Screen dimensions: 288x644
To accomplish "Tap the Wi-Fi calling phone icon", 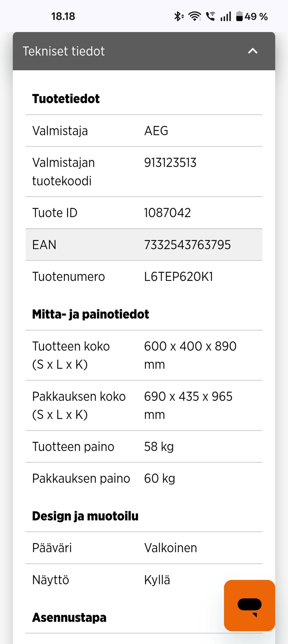I will click(211, 16).
